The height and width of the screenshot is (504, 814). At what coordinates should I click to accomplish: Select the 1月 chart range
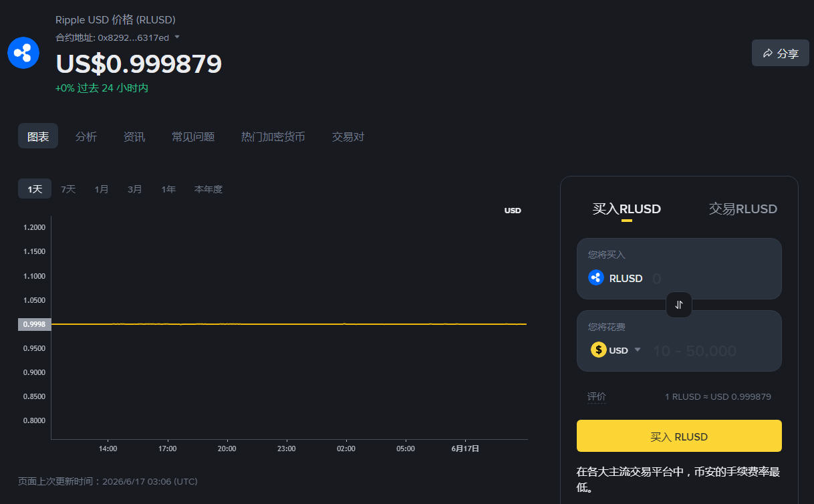pyautogui.click(x=102, y=189)
